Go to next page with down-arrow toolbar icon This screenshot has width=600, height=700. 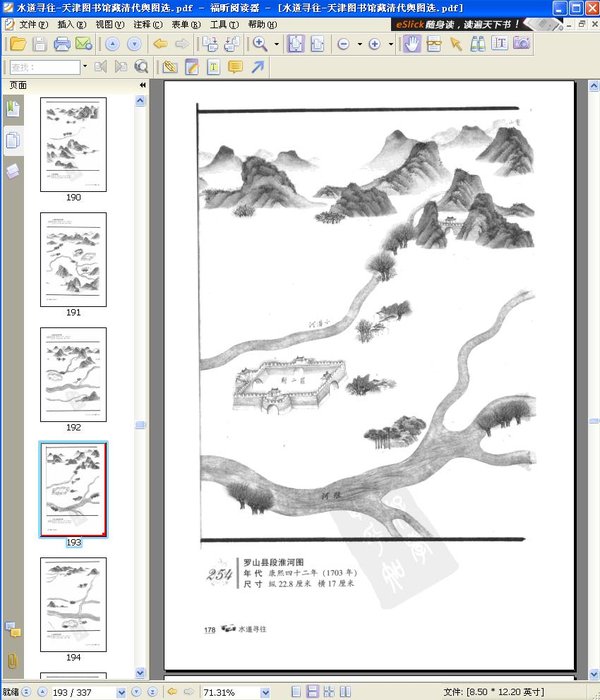coord(134,44)
